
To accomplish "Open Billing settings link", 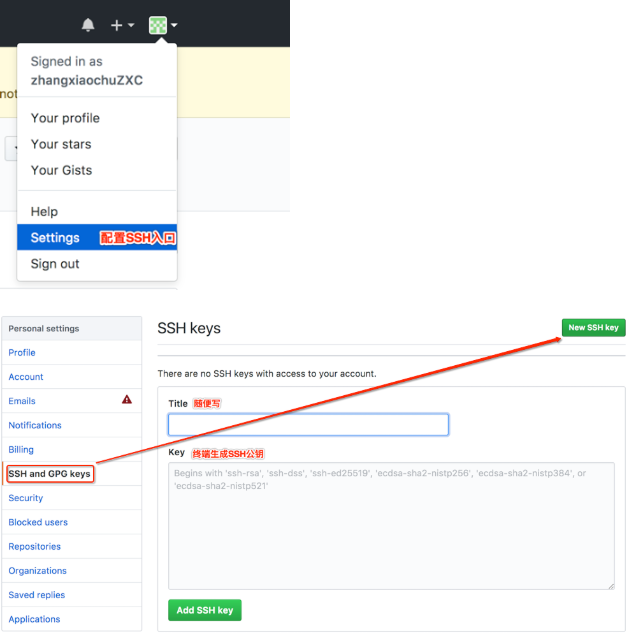I will (21, 449).
